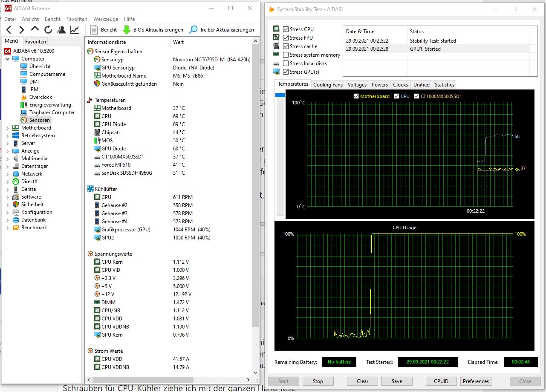The height and width of the screenshot is (392, 546).
Task: Click the user profile toolbar icon
Action: [61, 30]
